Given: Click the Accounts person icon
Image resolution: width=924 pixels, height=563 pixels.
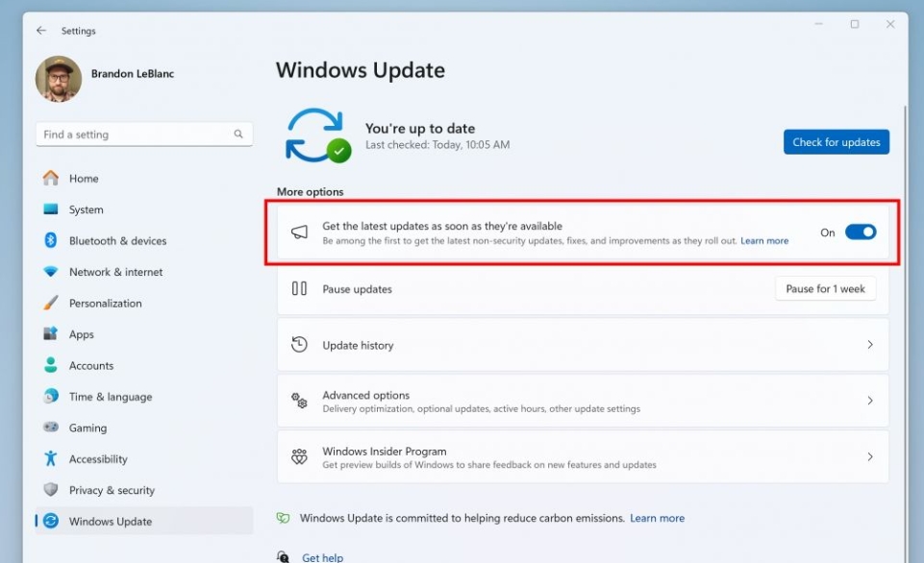Looking at the screenshot, I should click(x=51, y=365).
